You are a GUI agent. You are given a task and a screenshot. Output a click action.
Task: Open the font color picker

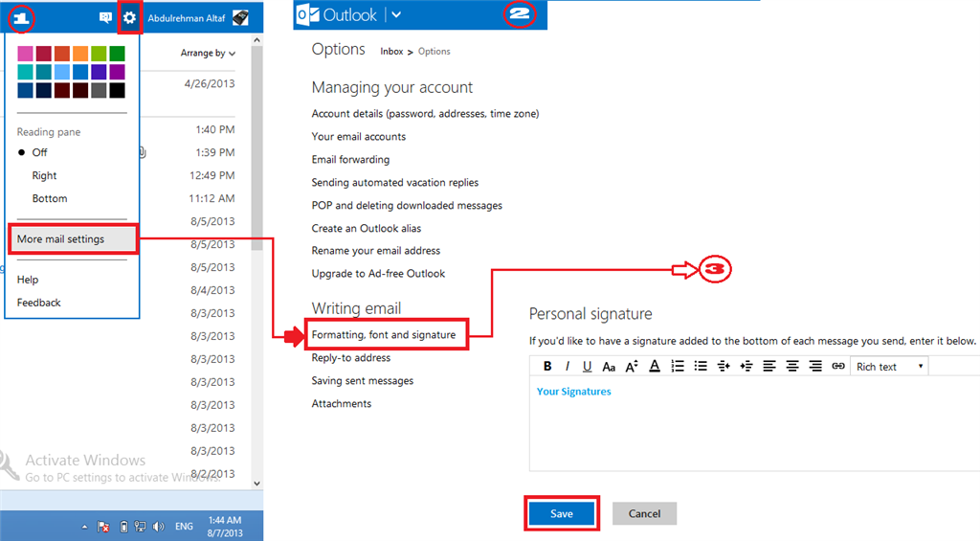[655, 367]
